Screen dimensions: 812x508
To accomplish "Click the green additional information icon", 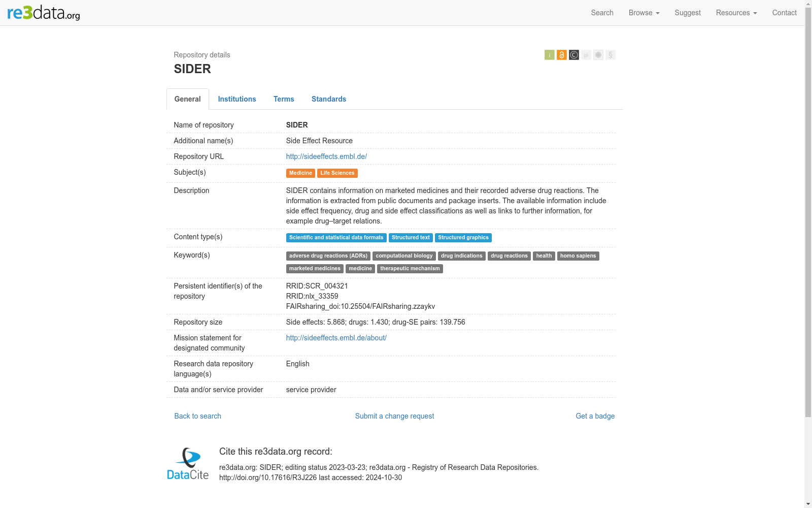I will point(550,55).
